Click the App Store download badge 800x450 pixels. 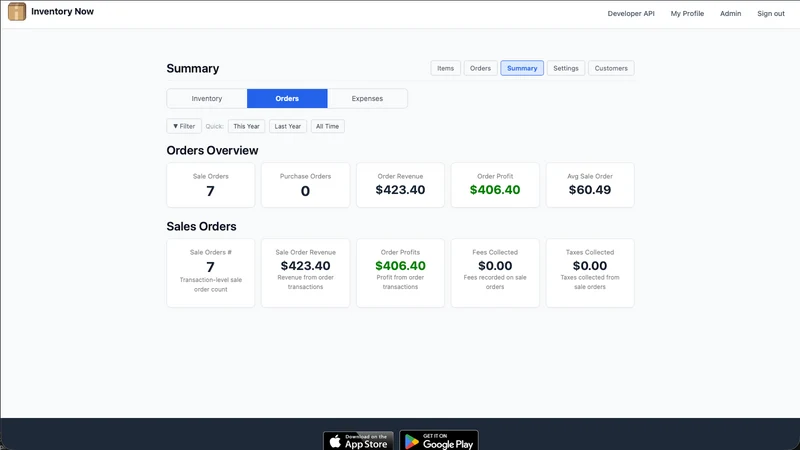(x=358, y=441)
